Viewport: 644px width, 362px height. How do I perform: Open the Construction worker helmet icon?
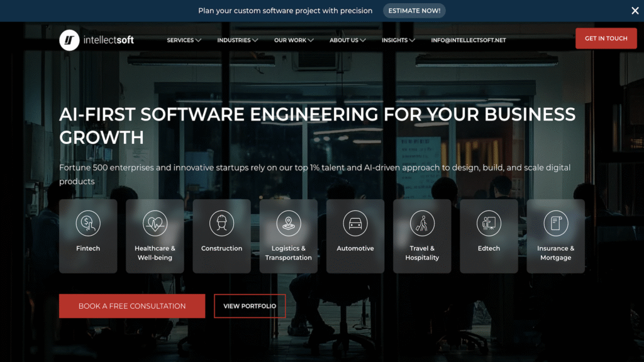[222, 223]
